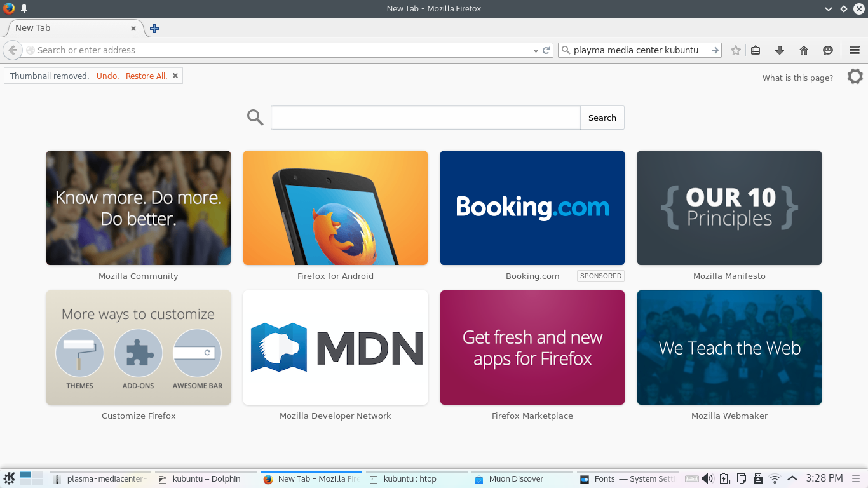Open new tab page settings gear
This screenshot has width=868, height=488.
[855, 76]
